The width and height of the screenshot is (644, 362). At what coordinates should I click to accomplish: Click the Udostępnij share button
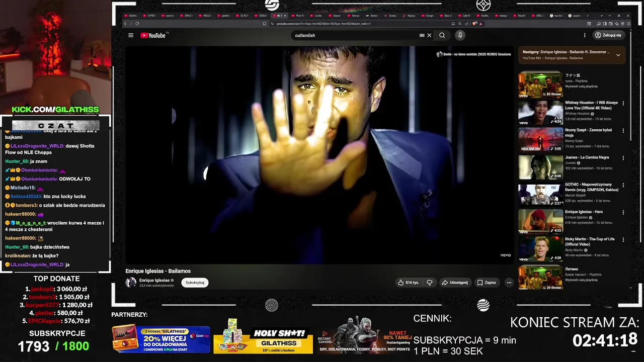click(x=455, y=283)
